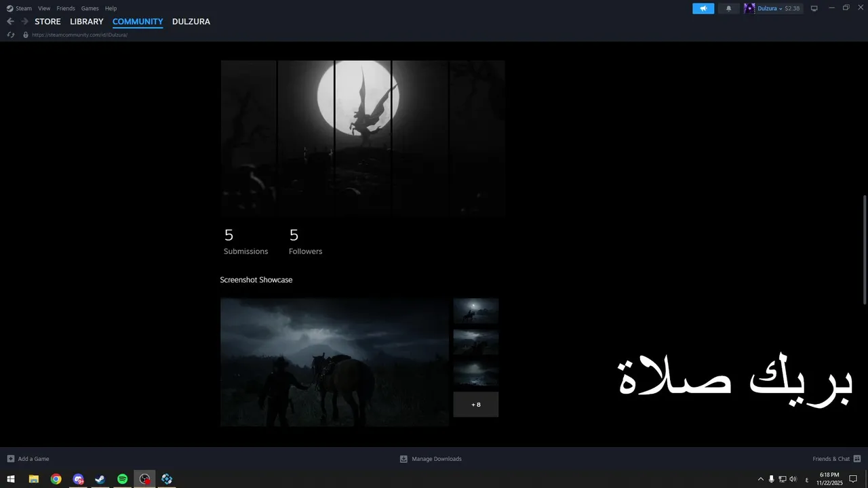The image size is (868, 488).
Task: Open the DULZURA profile tab
Action: 191,22
